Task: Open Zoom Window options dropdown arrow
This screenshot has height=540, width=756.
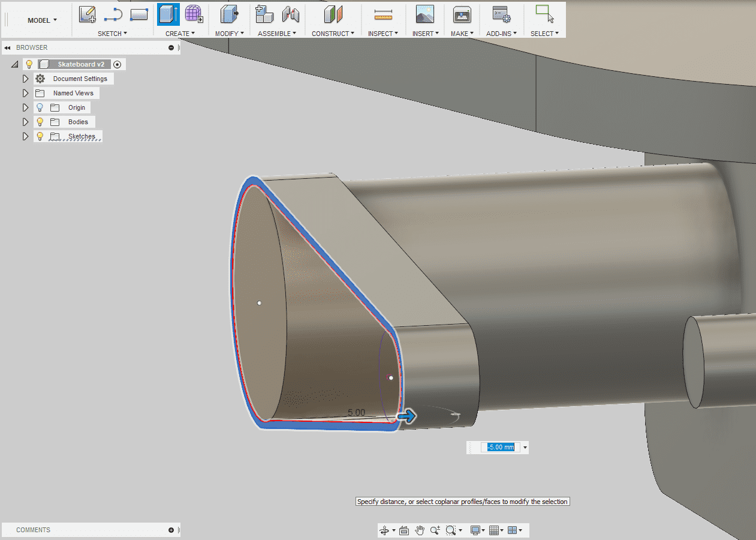Action: click(460, 530)
